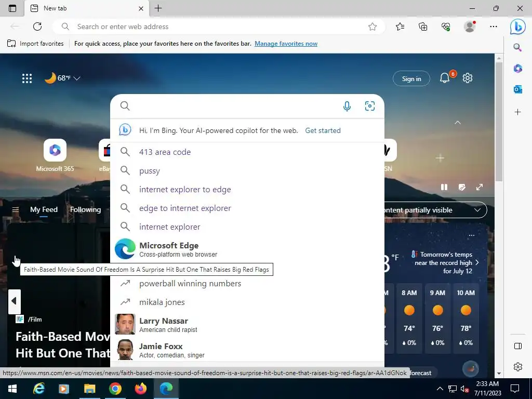Click Manage favorites now link
Screen dimensions: 532x399
(x=286, y=44)
